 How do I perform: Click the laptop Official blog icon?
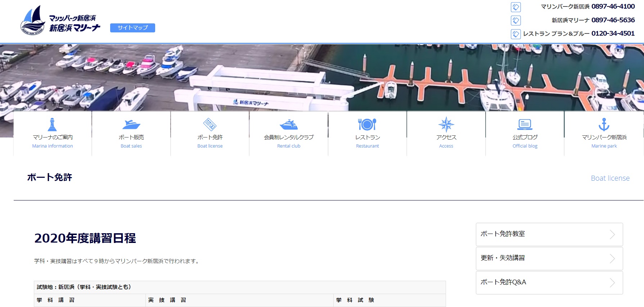tap(525, 125)
